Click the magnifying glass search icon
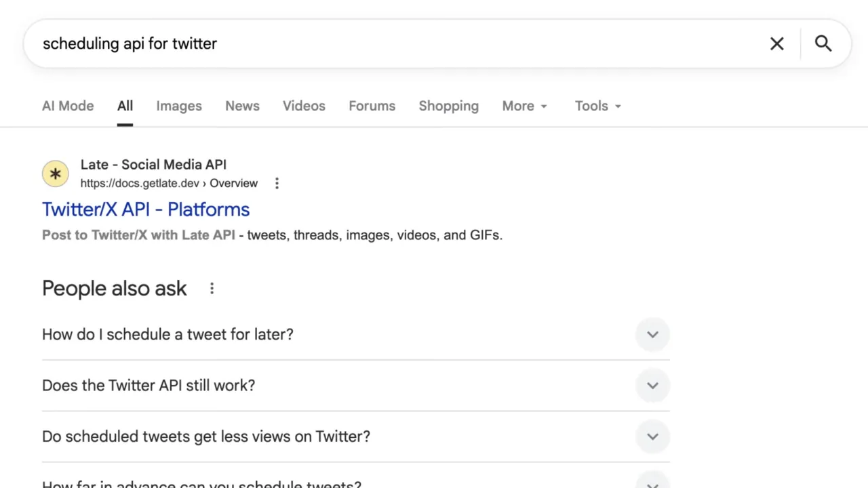The image size is (868, 488). click(823, 43)
